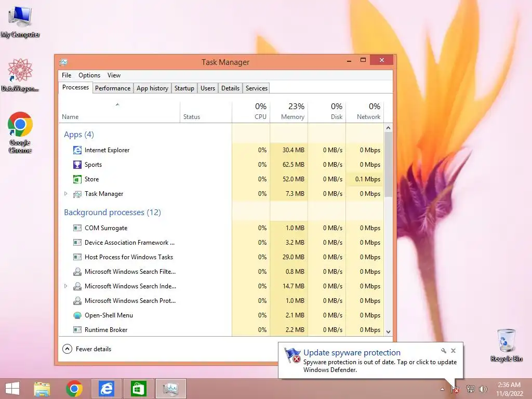532x399 pixels.
Task: Open the DataWagon desktop shortcut
Action: click(x=20, y=75)
